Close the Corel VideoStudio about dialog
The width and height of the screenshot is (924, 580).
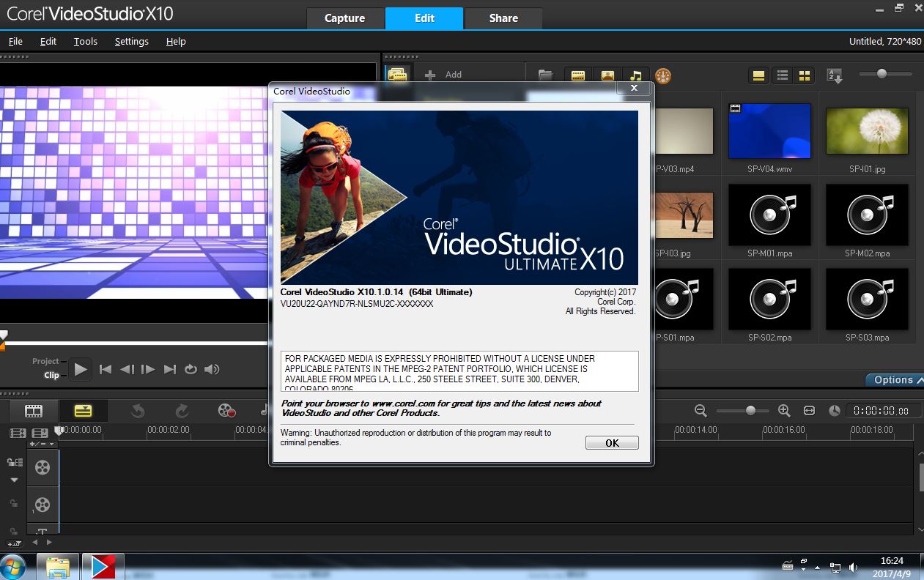634,89
